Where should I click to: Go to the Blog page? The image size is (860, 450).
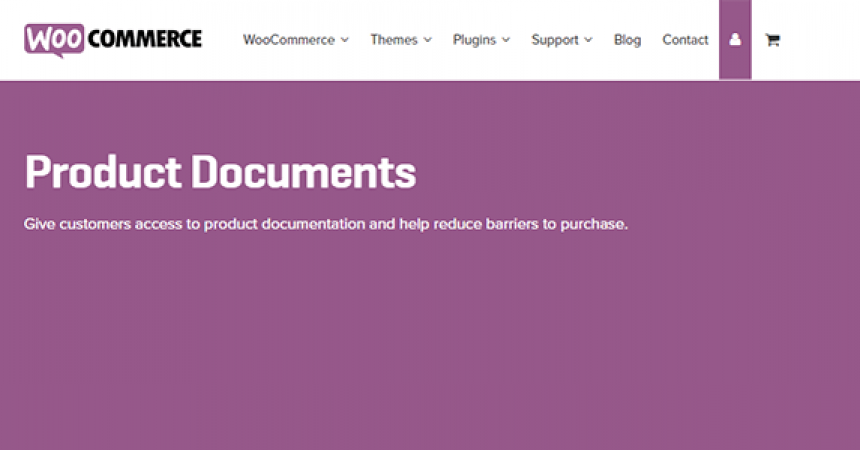point(627,40)
